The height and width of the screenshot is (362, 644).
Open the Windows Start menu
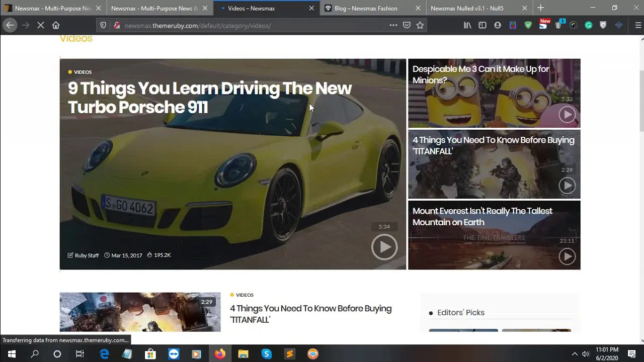[x=12, y=354]
